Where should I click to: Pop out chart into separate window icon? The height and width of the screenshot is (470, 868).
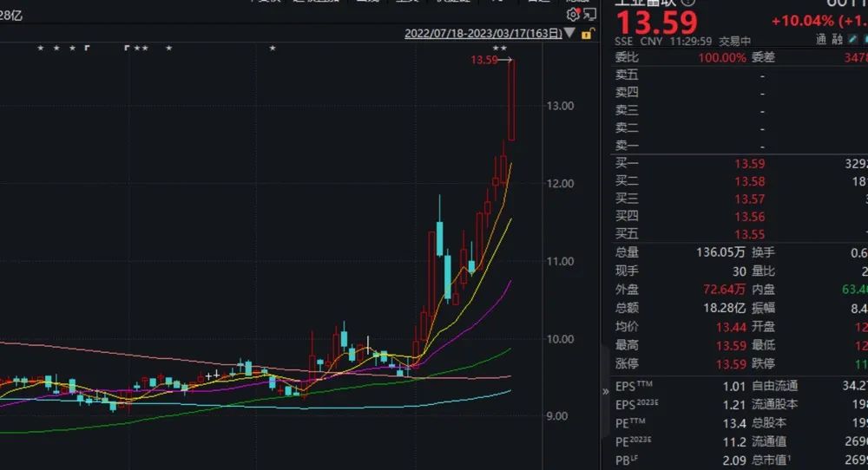[x=590, y=15]
